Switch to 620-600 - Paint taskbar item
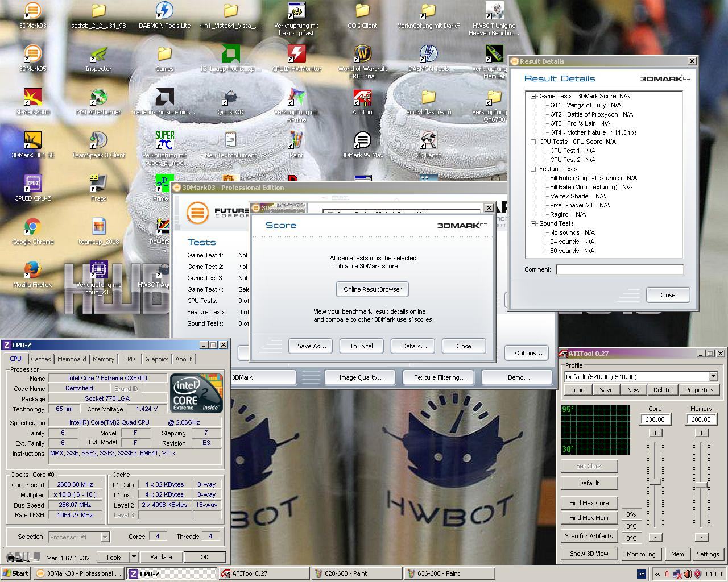This screenshot has height=582, width=728. 356,573
